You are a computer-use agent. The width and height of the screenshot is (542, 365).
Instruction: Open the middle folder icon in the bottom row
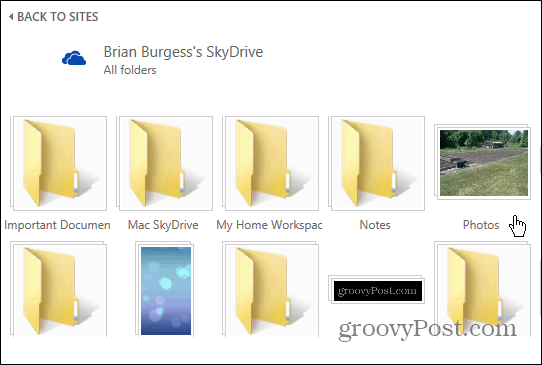[x=271, y=289]
